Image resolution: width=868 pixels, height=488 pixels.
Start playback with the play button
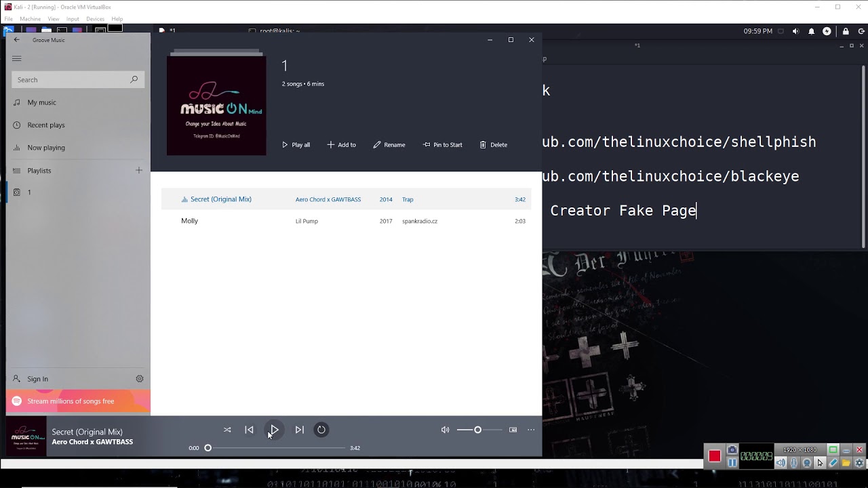274,430
